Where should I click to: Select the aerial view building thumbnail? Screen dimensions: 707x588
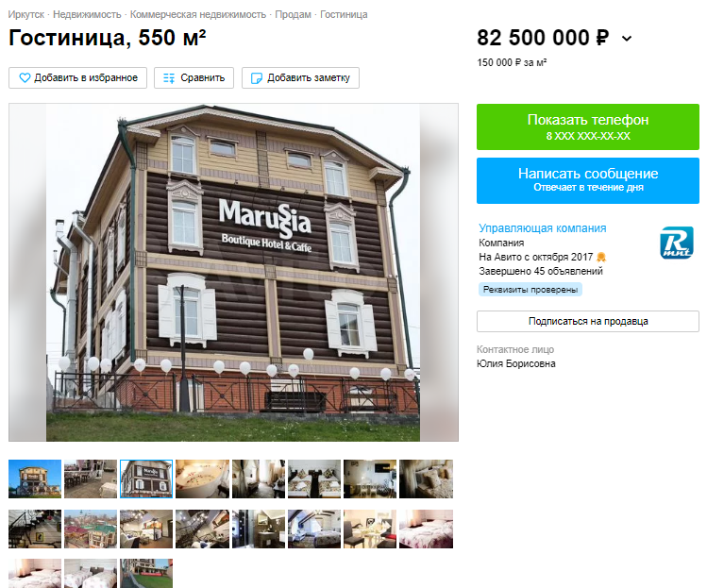[91, 529]
